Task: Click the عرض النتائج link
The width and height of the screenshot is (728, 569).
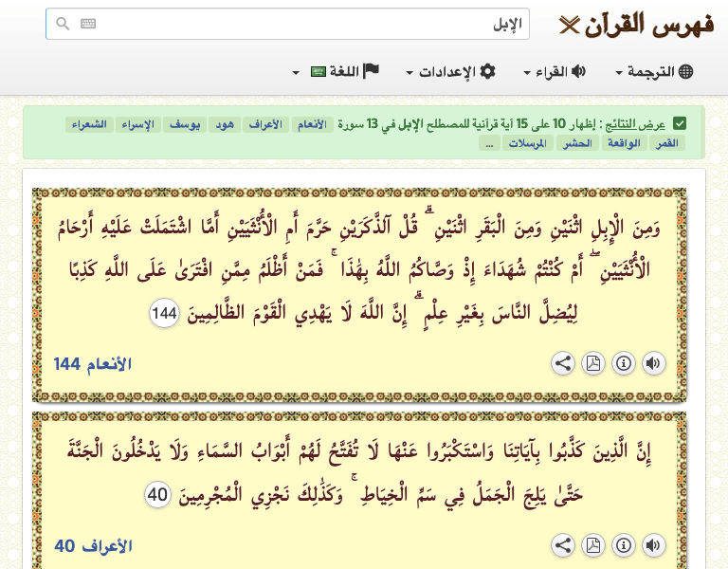Action: coord(636,124)
